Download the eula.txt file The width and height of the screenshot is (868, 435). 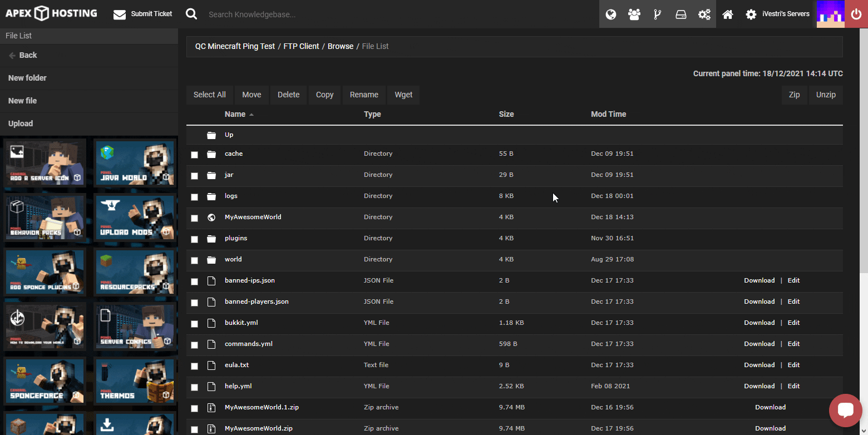click(759, 365)
